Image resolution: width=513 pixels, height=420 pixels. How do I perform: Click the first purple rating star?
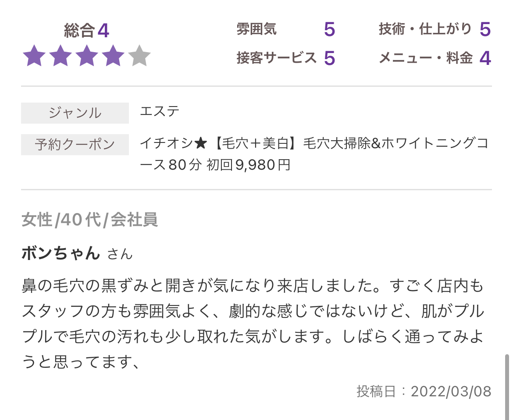coord(34,56)
